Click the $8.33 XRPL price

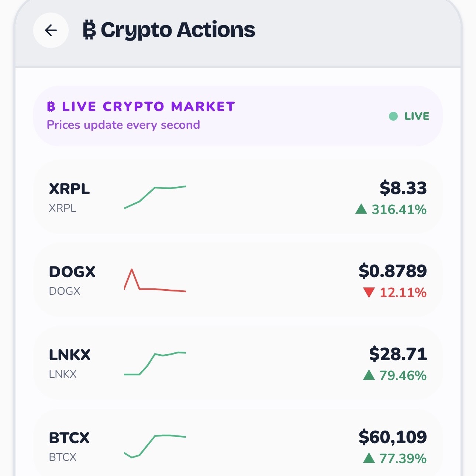coord(403,188)
